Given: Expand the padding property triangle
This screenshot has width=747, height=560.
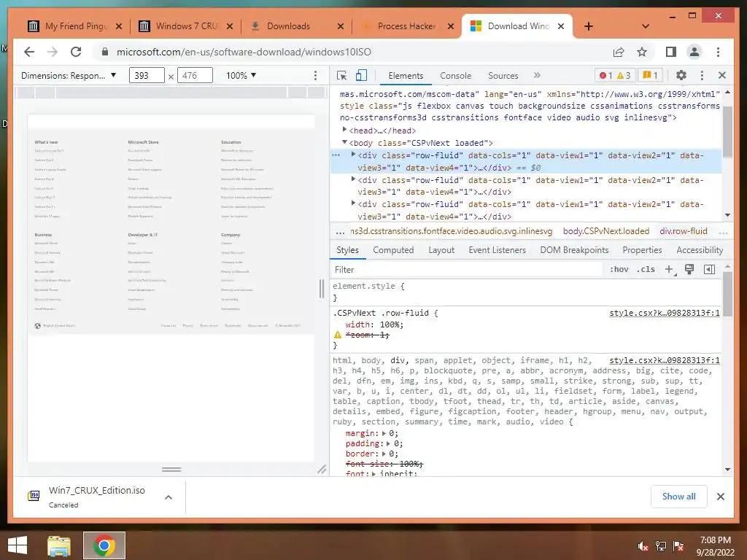Looking at the screenshot, I should 389,444.
